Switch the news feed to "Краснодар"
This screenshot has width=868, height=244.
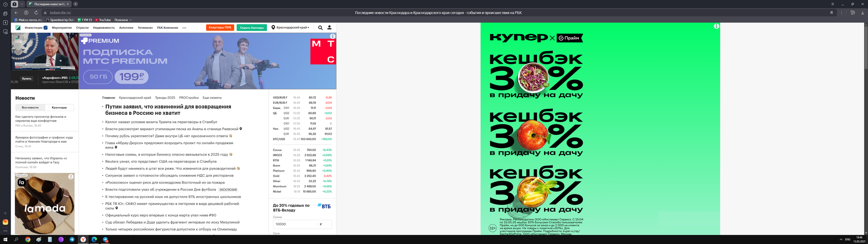[59, 108]
